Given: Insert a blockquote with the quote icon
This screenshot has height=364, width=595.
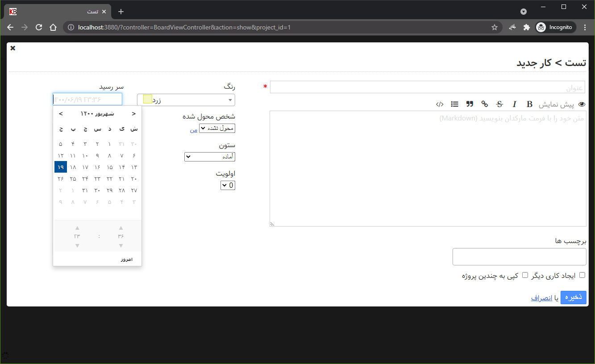Looking at the screenshot, I should tap(470, 104).
